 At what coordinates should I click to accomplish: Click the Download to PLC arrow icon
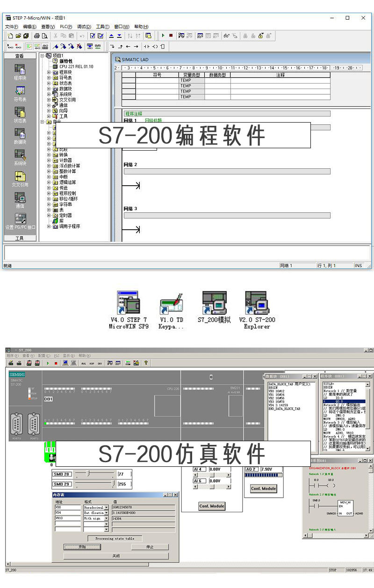(x=119, y=36)
